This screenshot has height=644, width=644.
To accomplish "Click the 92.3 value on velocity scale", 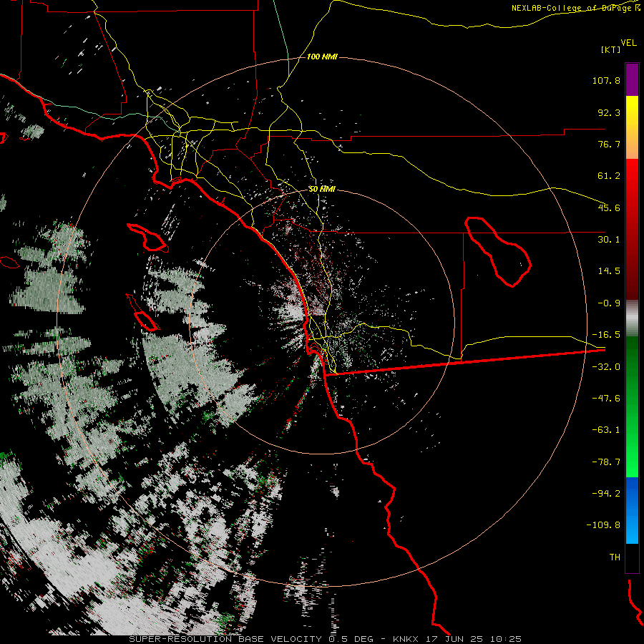I will click(609, 112).
